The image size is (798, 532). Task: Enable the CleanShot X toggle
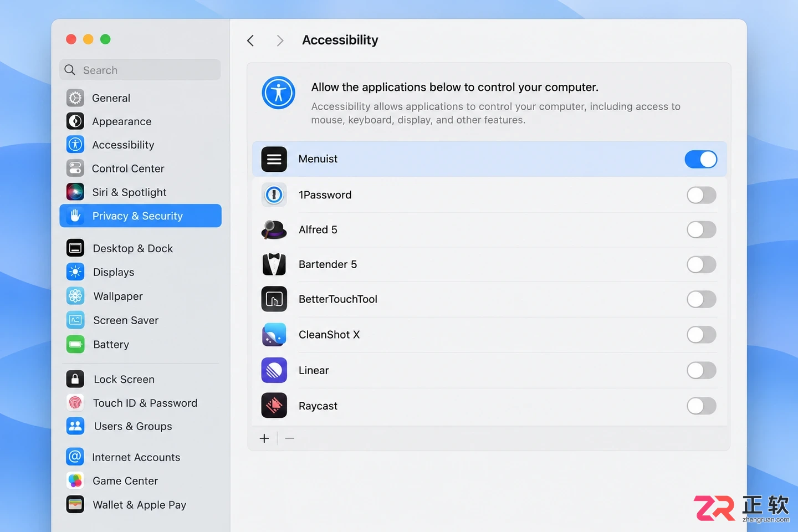702,335
